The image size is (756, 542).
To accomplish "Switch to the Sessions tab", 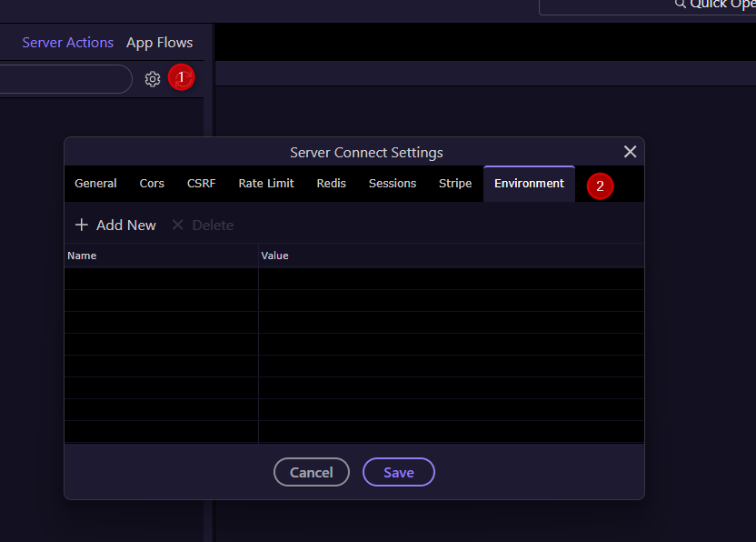I will pos(393,184).
